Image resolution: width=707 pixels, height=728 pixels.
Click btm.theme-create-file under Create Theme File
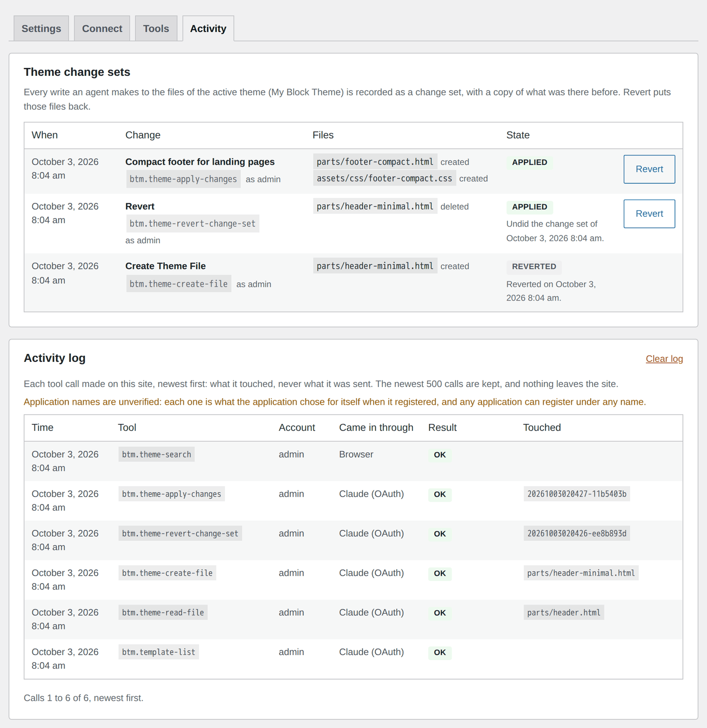click(x=179, y=284)
